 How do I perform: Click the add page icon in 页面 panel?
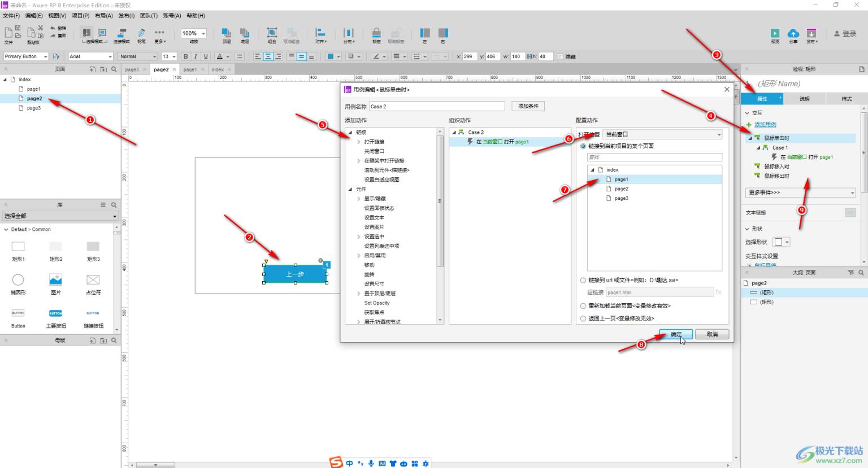93,69
